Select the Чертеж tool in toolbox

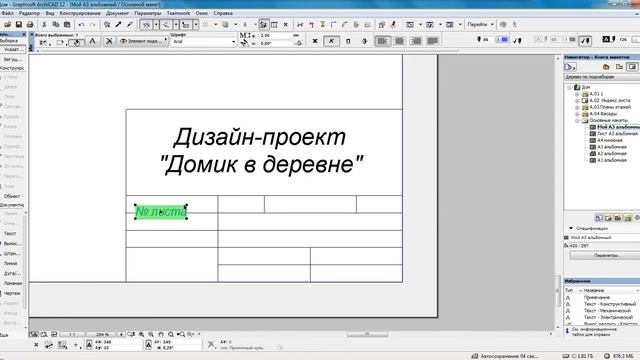click(11, 293)
